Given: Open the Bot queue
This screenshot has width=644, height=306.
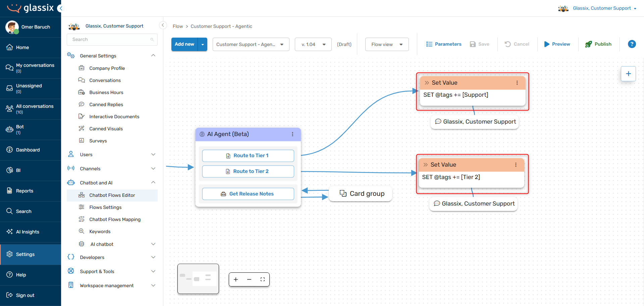Looking at the screenshot, I should (x=31, y=129).
